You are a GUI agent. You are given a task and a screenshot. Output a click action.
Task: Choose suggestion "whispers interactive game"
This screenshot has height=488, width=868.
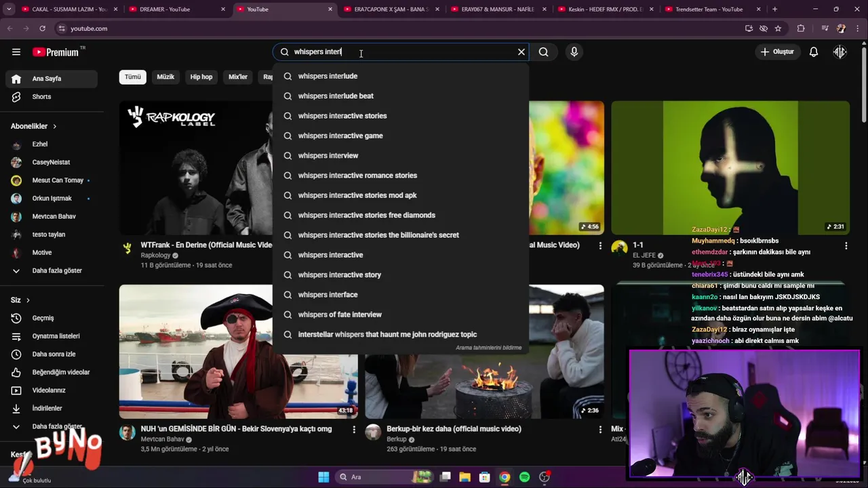[401, 136]
